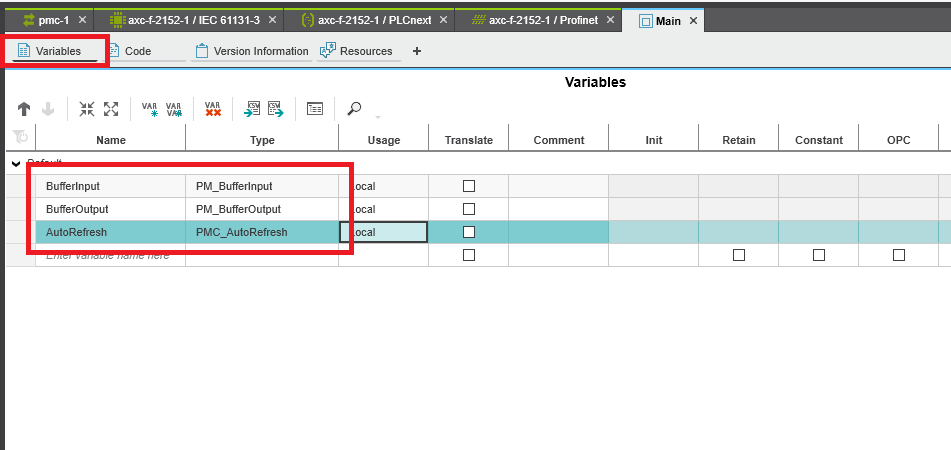Add a new worksheet with plus button
This screenshot has width=951, height=450.
pos(416,51)
